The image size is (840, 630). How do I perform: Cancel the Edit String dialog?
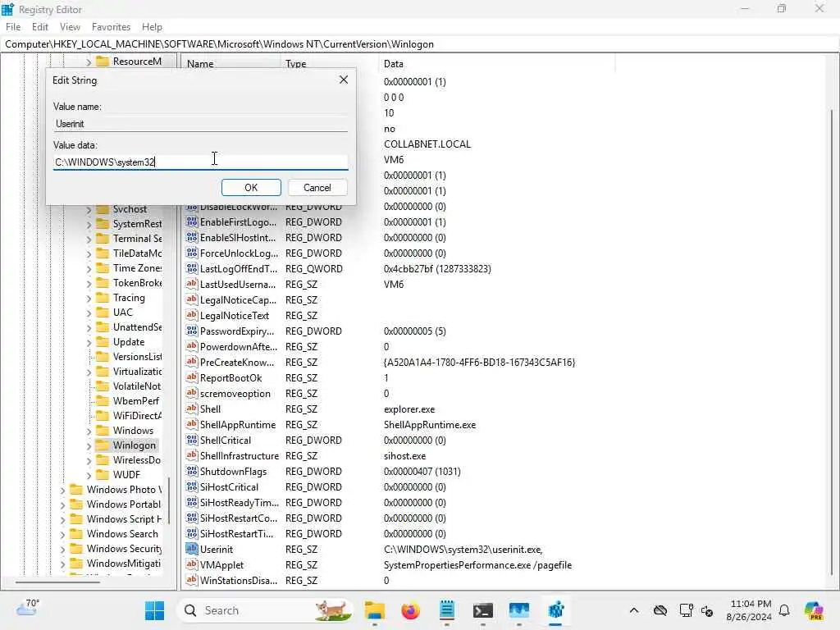click(x=317, y=188)
